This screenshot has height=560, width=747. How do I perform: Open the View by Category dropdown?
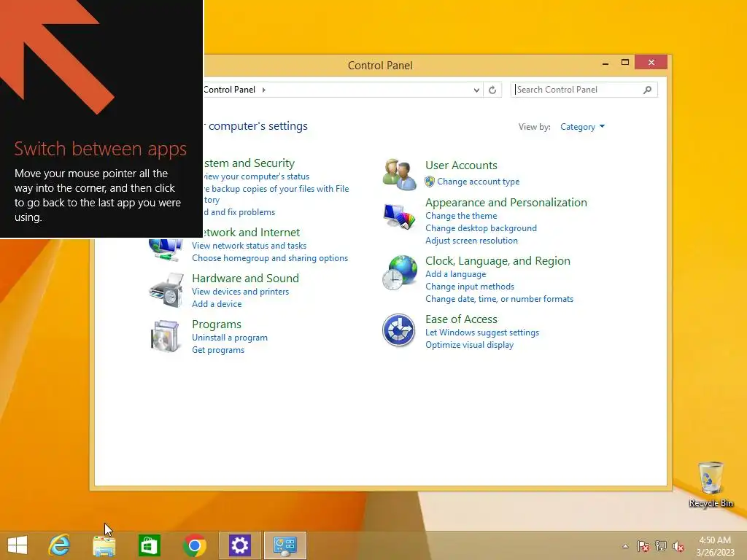pos(582,127)
